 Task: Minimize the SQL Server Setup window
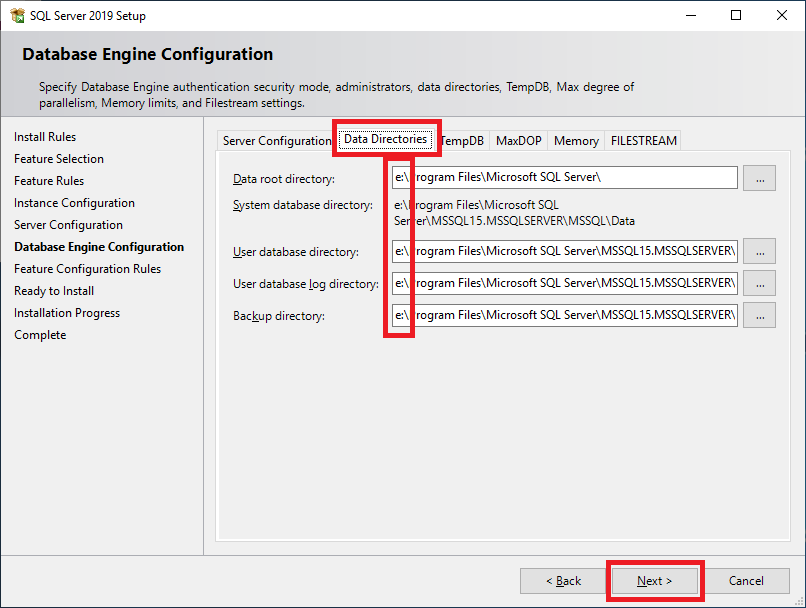tap(690, 15)
